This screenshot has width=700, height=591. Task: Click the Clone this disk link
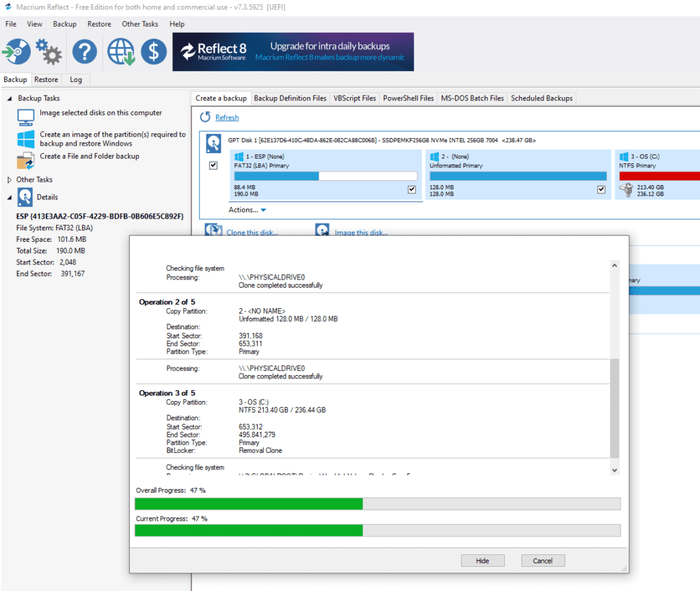(252, 232)
